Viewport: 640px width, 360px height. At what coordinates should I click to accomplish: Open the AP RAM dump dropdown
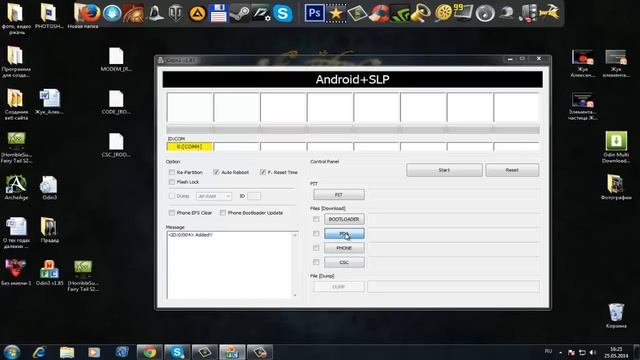[x=214, y=196]
